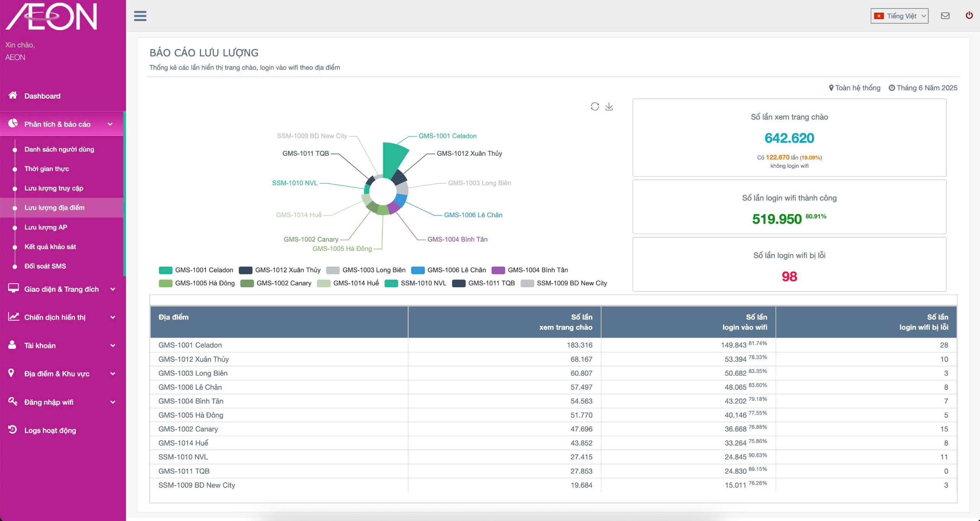
Task: Select Lưu lượng địa điểm
Action: (54, 208)
